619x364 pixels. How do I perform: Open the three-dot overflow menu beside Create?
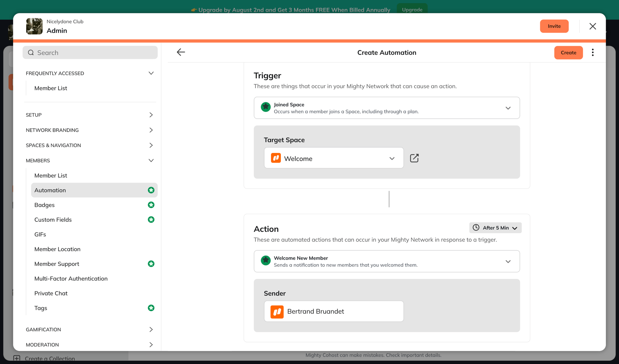click(x=593, y=52)
